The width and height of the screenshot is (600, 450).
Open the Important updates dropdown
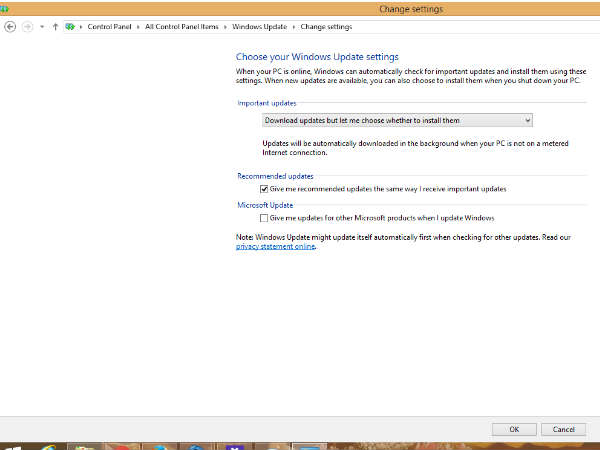coord(397,121)
